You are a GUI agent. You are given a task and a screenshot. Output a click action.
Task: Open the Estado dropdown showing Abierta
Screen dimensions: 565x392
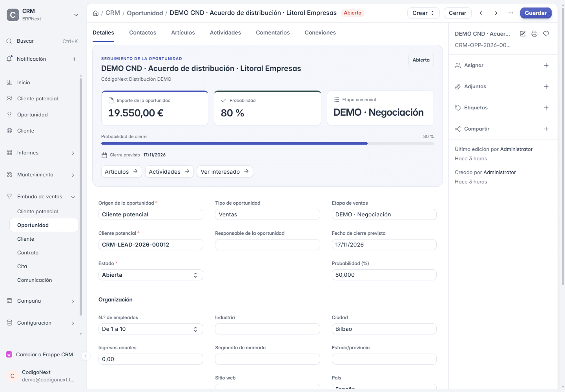pyautogui.click(x=151, y=275)
